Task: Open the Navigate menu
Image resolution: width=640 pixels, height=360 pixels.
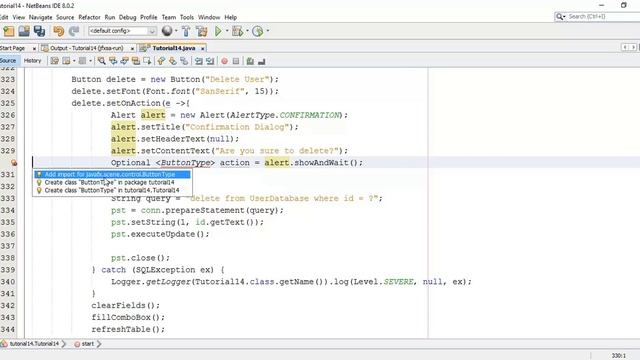Action: coord(40,17)
